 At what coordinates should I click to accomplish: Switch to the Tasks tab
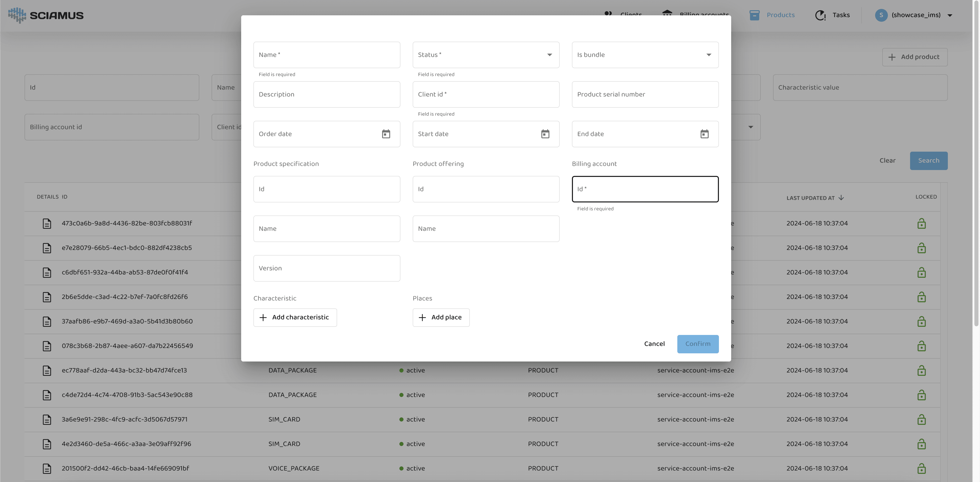click(841, 15)
